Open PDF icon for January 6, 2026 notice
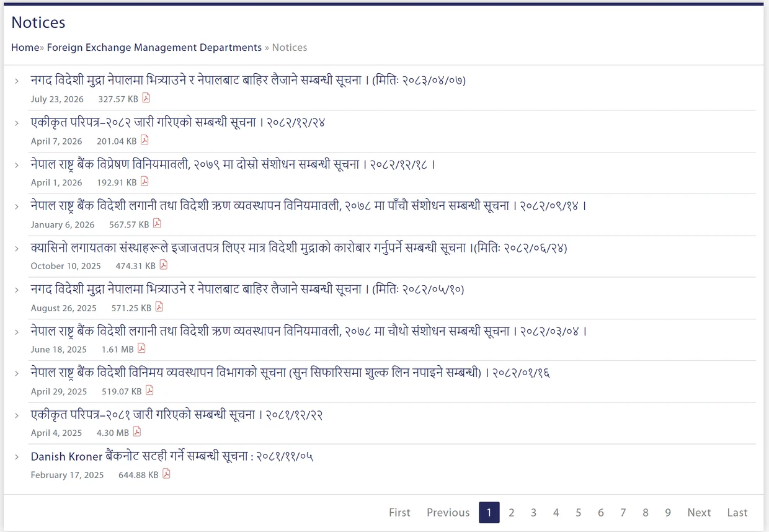This screenshot has width=769, height=532. pyautogui.click(x=157, y=224)
